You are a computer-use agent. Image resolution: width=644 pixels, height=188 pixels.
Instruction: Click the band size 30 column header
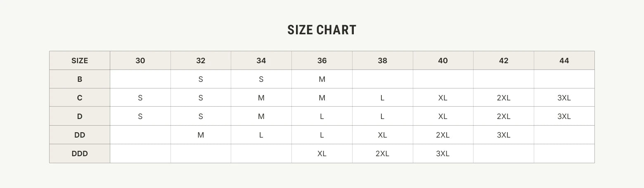click(x=140, y=60)
